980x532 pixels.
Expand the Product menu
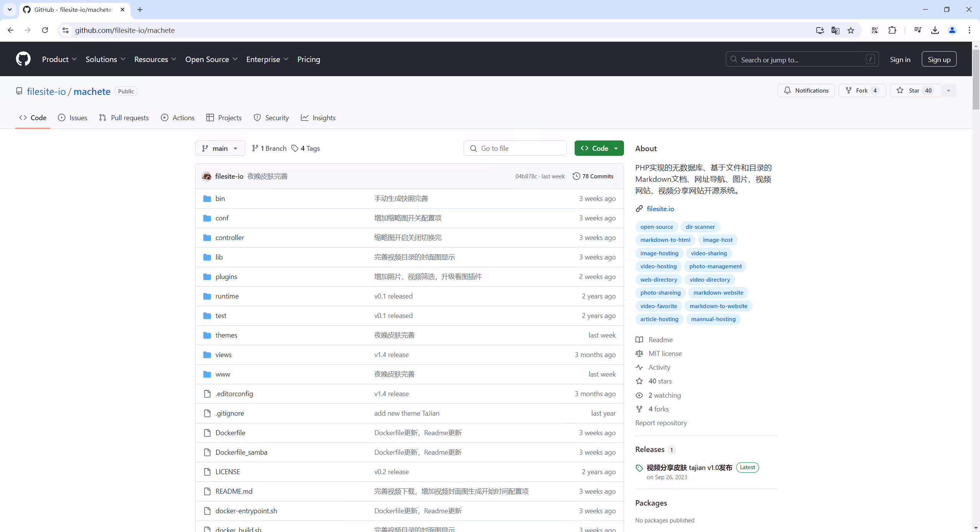click(x=59, y=59)
